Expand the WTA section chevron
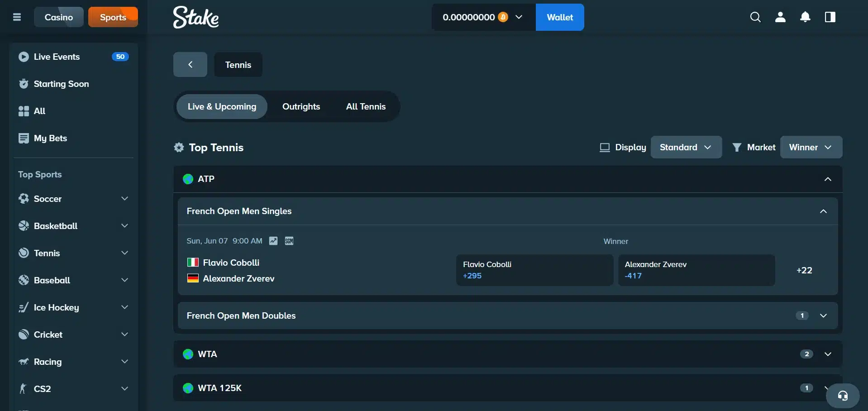 point(828,354)
